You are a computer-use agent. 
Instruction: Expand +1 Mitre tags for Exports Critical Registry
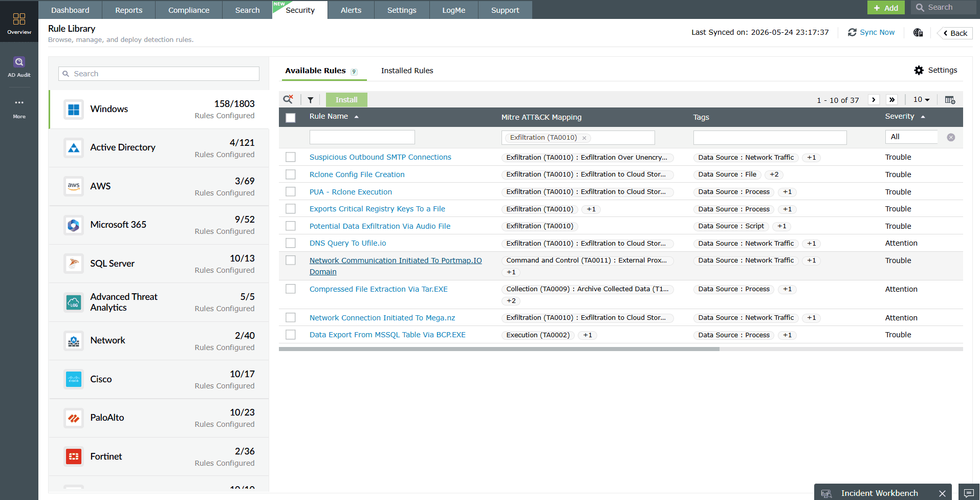591,209
